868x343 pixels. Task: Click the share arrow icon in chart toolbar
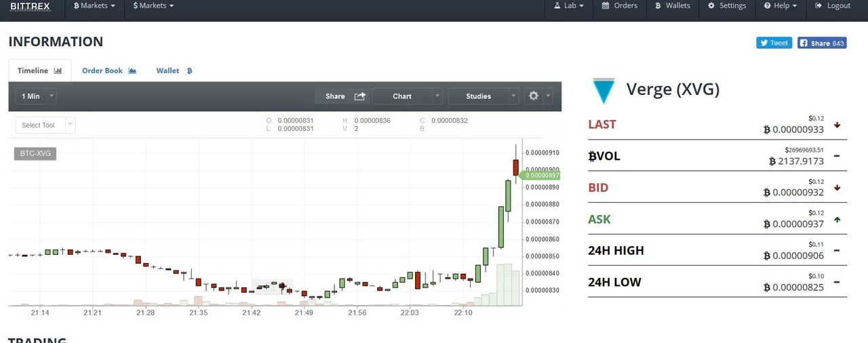coord(360,96)
